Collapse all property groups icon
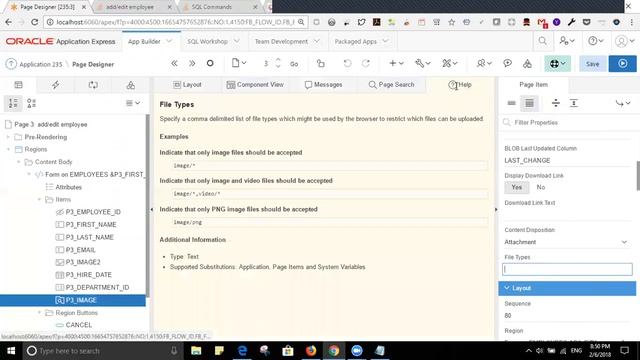The image size is (640, 360). (x=556, y=103)
